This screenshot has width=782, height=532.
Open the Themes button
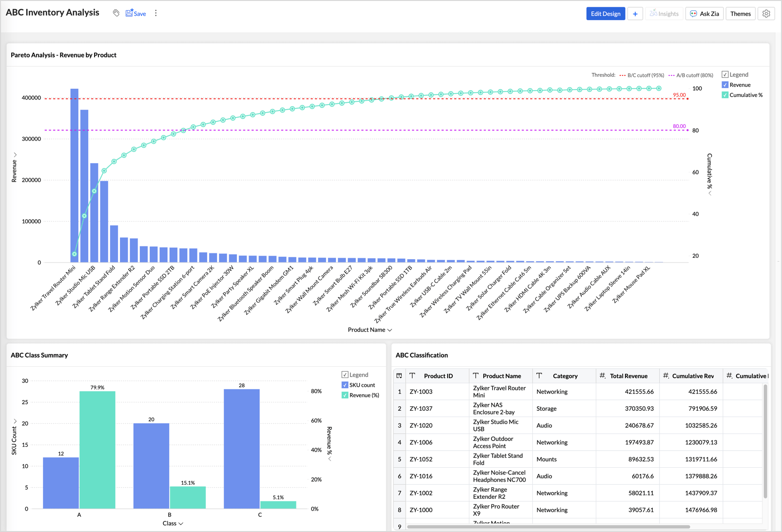[740, 14]
